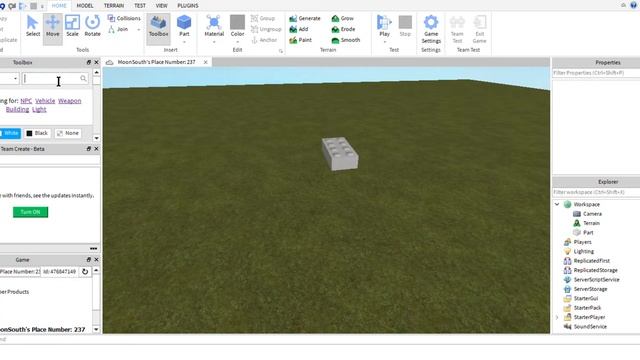Viewport: 640px width, 360px height.
Task: Click the Group button
Action: pyautogui.click(x=263, y=18)
